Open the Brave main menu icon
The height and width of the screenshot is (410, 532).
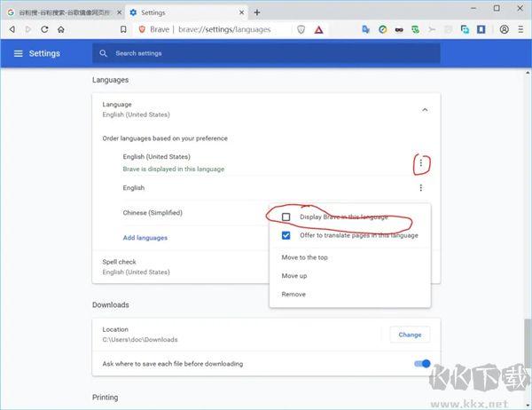[520, 29]
